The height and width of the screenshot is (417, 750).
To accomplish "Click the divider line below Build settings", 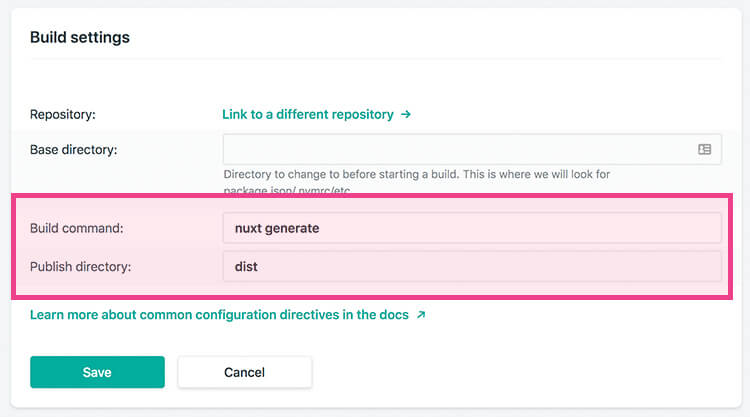I will [375, 60].
